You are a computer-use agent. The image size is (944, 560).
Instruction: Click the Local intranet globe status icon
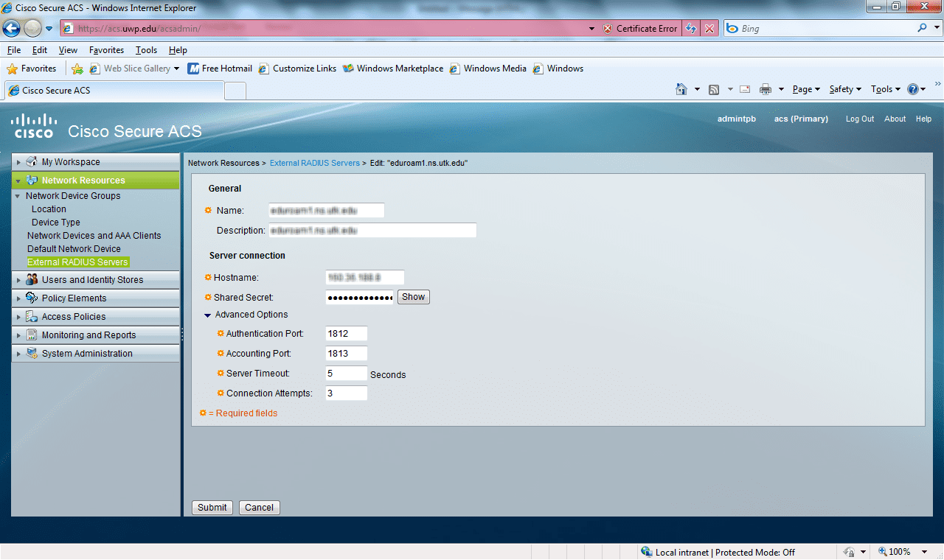(647, 552)
